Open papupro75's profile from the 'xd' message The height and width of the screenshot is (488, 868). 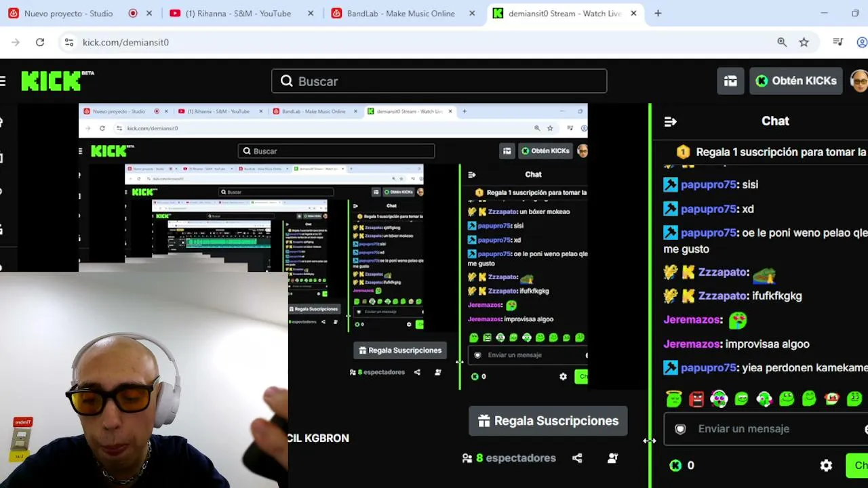(709, 209)
